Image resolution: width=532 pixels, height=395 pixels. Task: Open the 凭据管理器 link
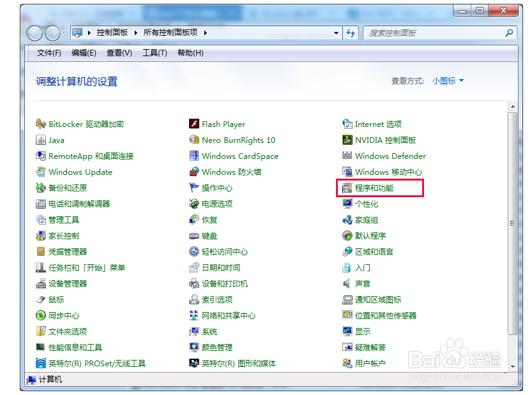pos(68,251)
